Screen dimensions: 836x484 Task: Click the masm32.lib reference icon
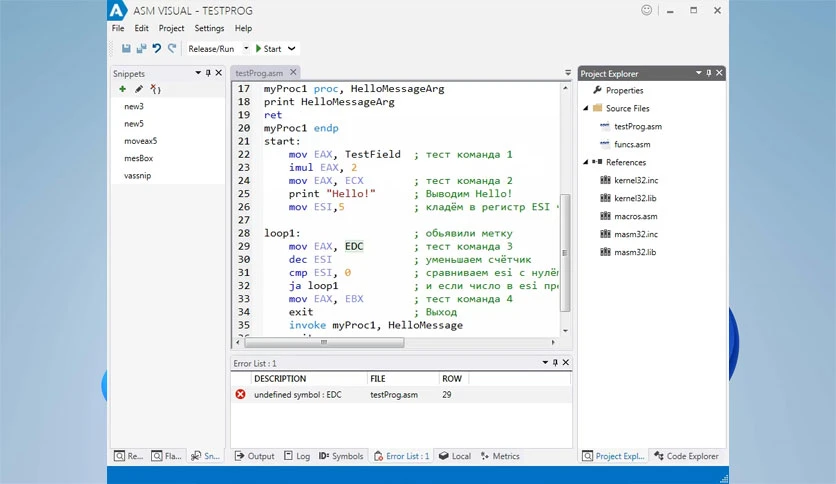[605, 252]
